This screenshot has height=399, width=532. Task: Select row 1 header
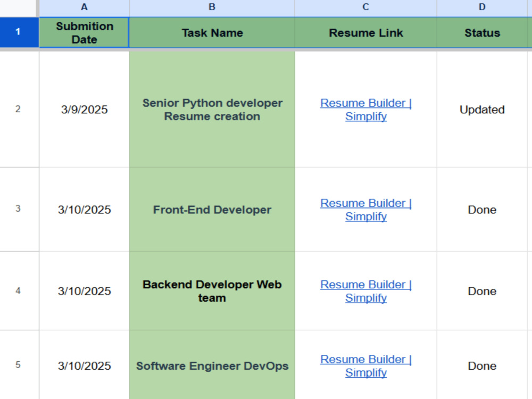[x=18, y=32]
